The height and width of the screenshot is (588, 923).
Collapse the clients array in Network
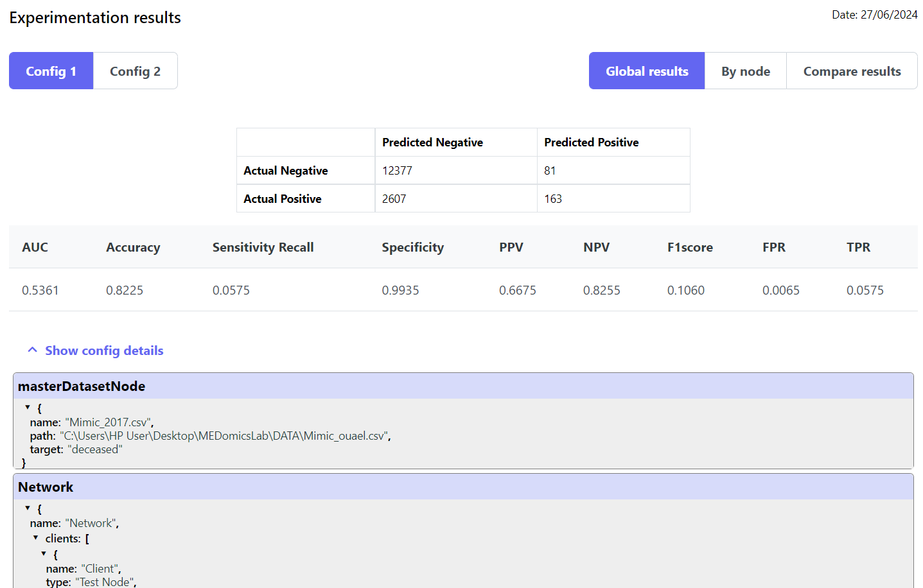tap(35, 537)
